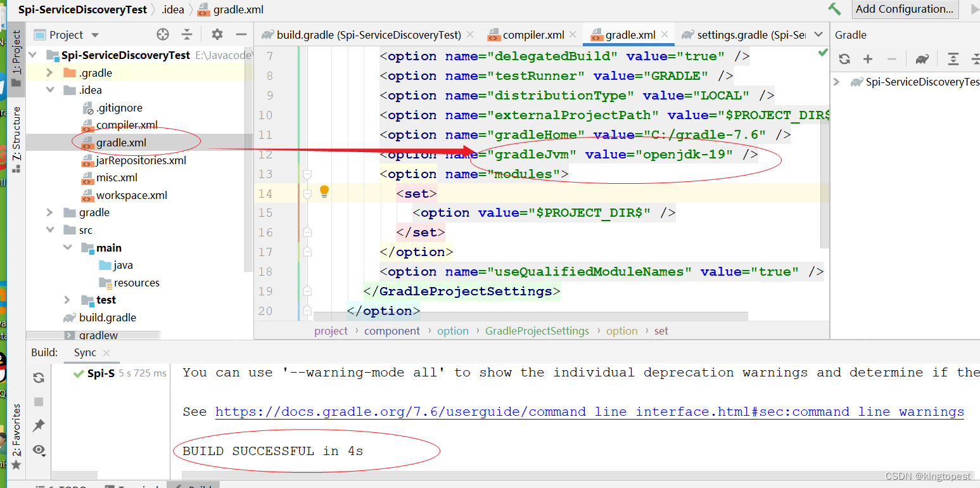Click the editor horizontal scrollbar
980x488 pixels.
pos(531,316)
